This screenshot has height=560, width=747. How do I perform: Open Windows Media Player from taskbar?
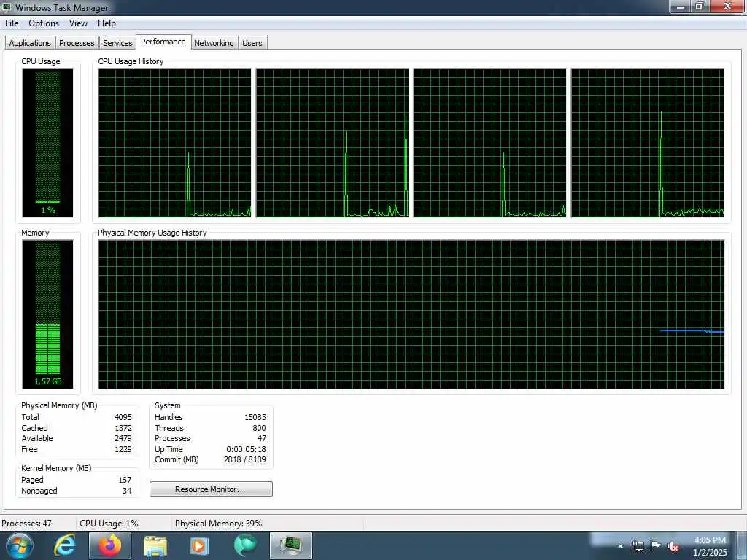click(x=200, y=545)
